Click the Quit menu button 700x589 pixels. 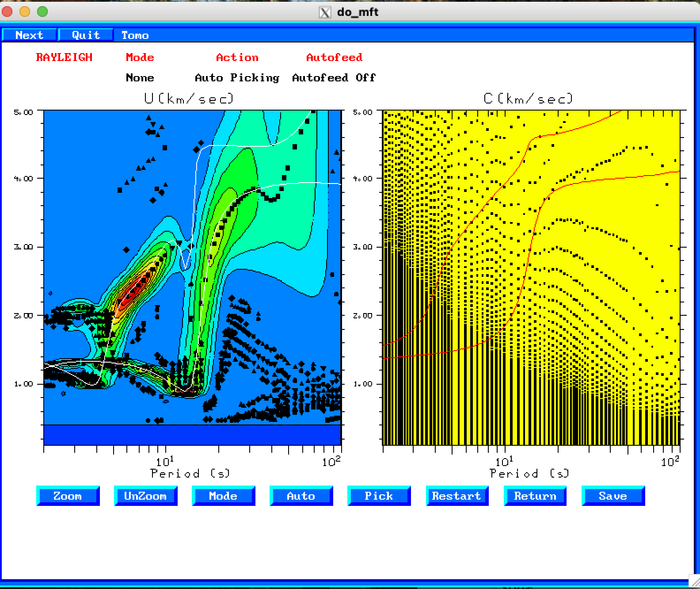[x=86, y=35]
